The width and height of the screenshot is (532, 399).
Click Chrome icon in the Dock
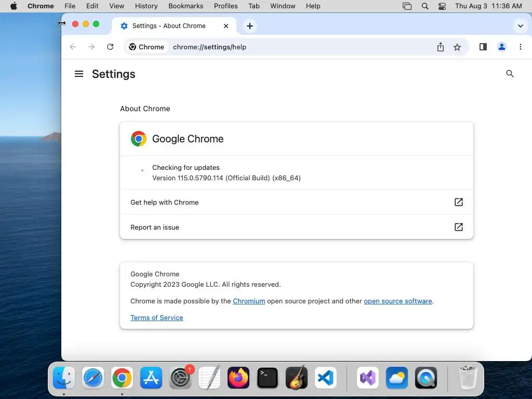click(122, 378)
